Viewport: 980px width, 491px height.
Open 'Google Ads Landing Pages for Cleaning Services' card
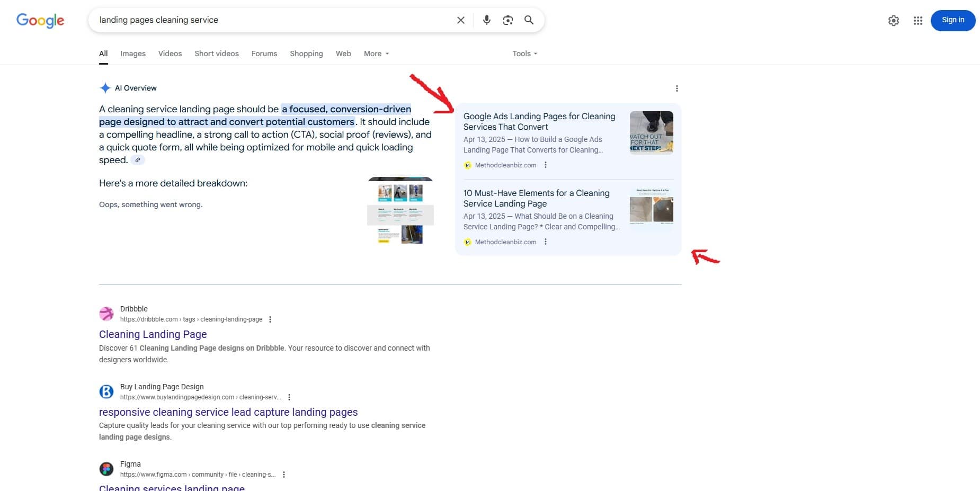point(539,121)
